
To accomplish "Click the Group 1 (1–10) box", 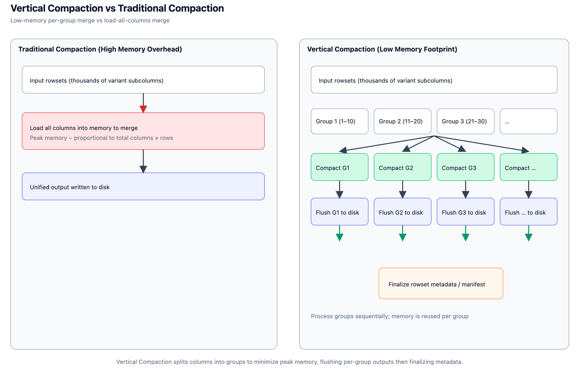I will click(x=339, y=121).
